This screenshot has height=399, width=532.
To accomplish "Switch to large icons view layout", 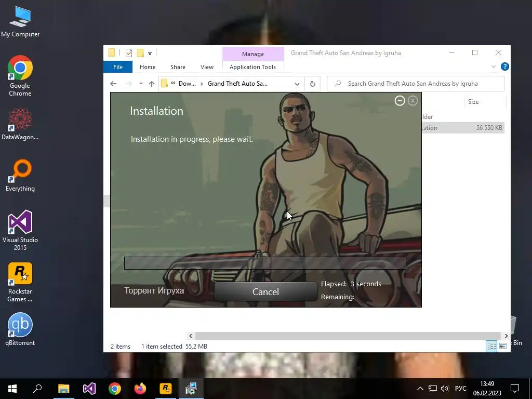I will [503, 346].
